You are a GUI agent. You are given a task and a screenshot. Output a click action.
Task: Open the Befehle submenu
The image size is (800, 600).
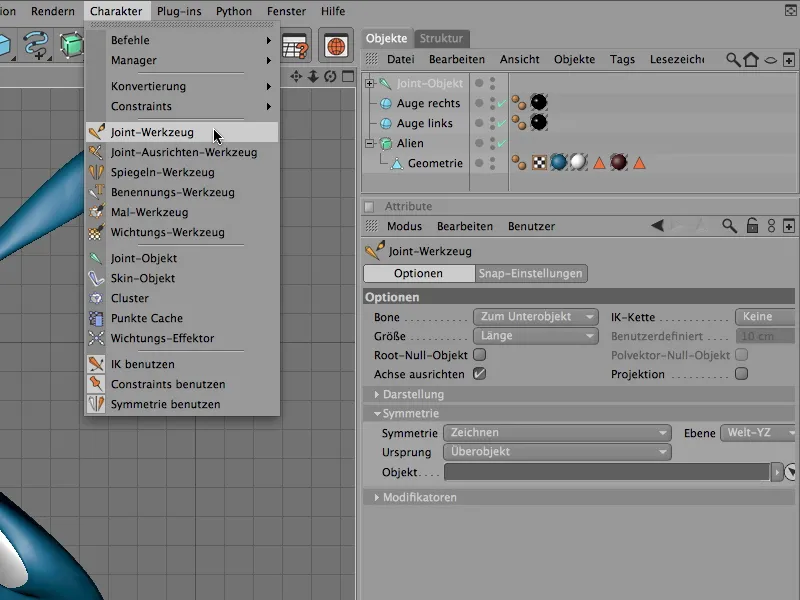(182, 40)
